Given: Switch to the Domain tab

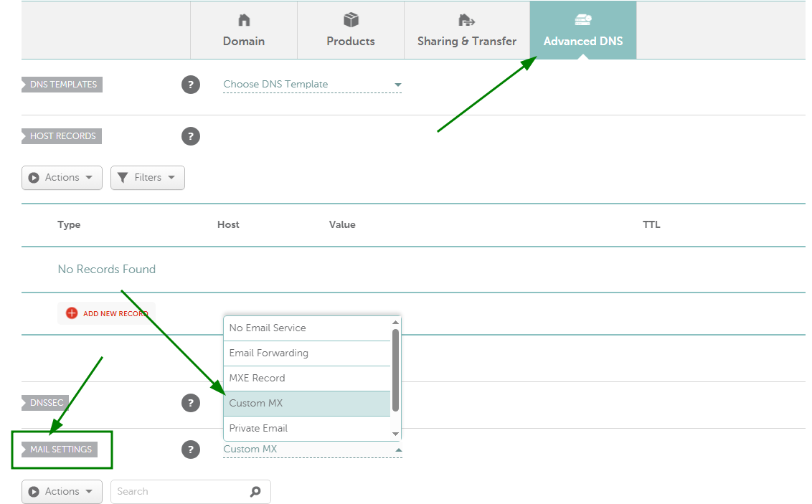Looking at the screenshot, I should point(243,30).
